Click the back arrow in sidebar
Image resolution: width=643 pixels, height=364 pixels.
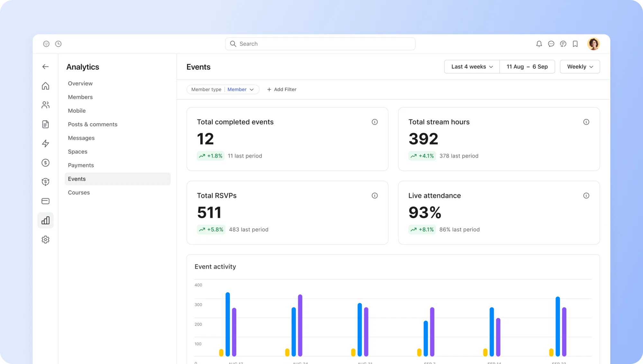46,67
